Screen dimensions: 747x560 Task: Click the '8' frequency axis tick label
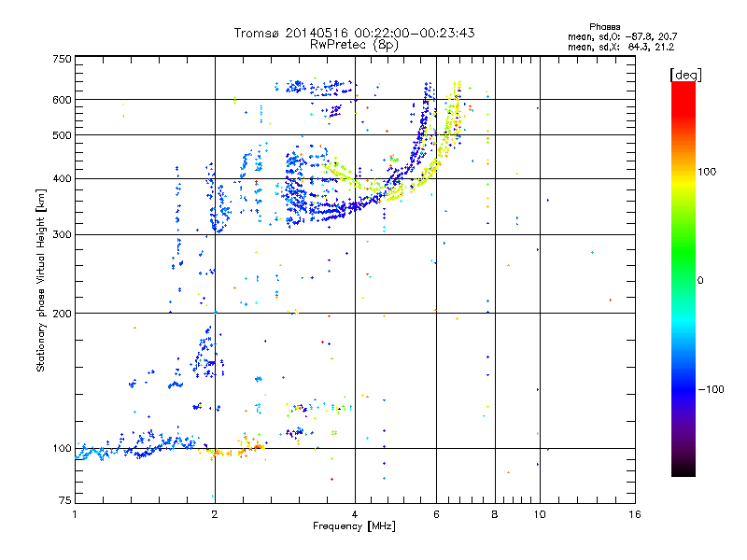pos(495,514)
